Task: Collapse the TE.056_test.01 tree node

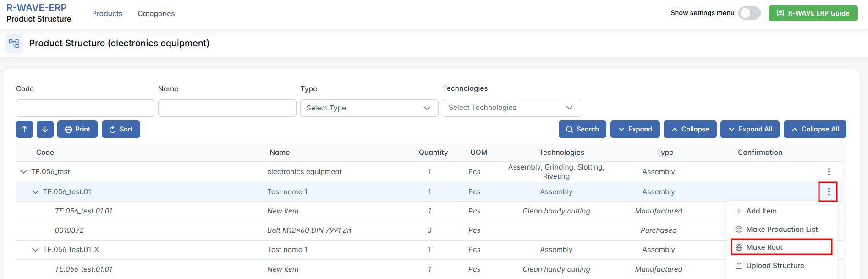Action: click(35, 192)
